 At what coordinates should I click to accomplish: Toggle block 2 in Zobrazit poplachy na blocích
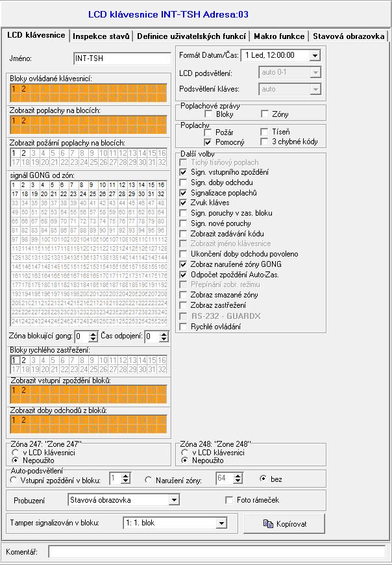[x=24, y=121]
